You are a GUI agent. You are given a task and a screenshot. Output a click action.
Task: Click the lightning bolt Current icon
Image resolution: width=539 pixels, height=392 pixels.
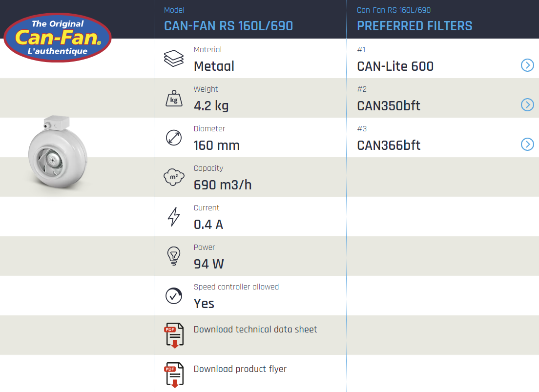(174, 217)
